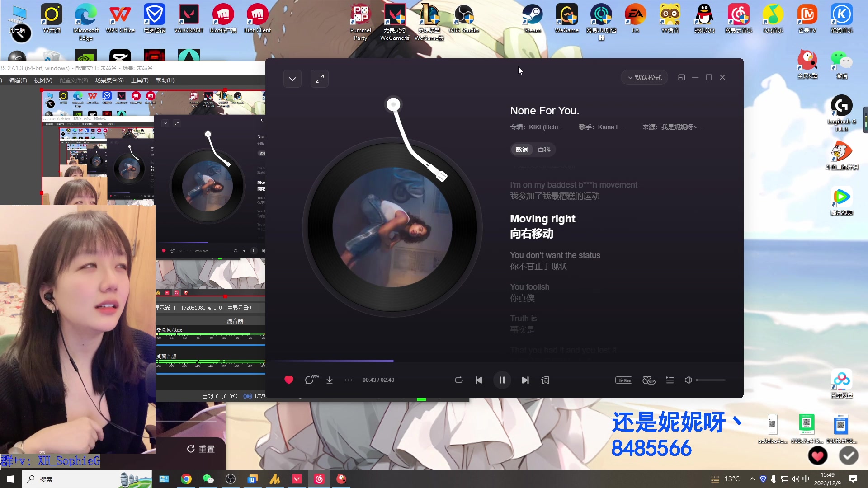Open 微信 desktop shortcut
Image resolution: width=868 pixels, height=488 pixels.
pos(842,65)
